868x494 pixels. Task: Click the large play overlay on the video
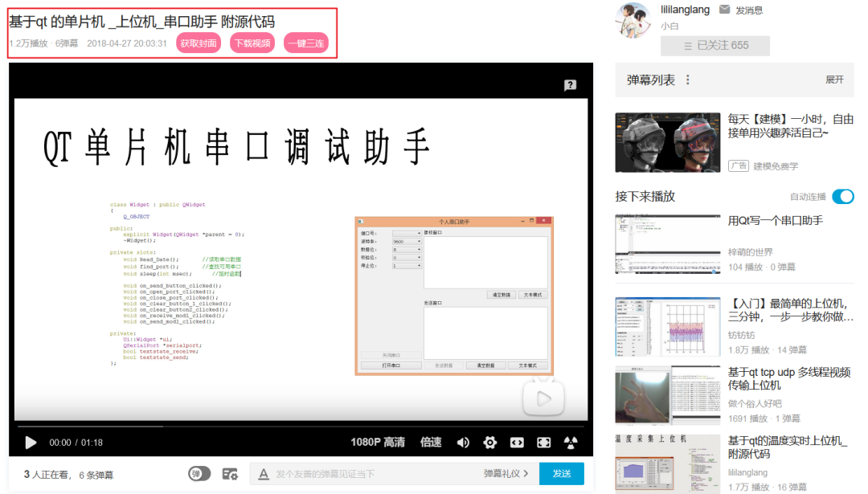click(x=543, y=398)
